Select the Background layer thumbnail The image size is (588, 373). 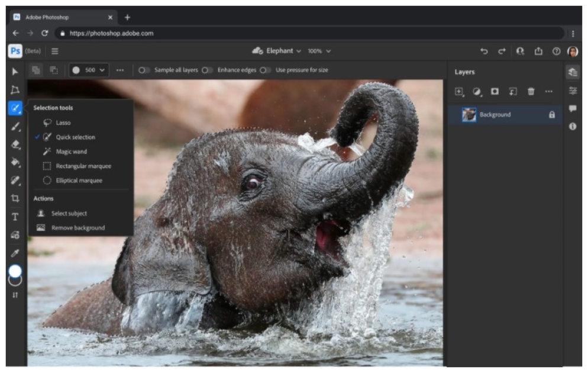[x=469, y=115]
